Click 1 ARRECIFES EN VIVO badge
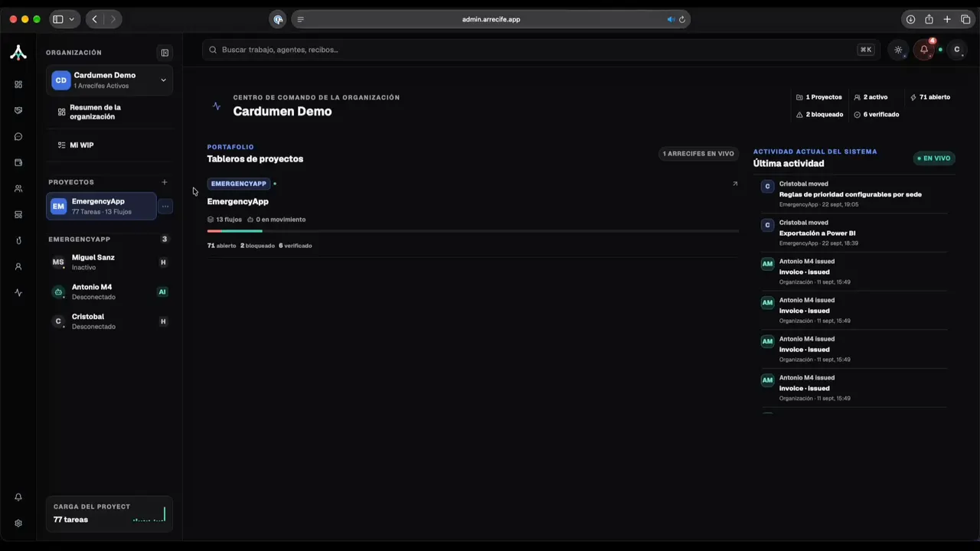This screenshot has height=551, width=980. tap(698, 154)
